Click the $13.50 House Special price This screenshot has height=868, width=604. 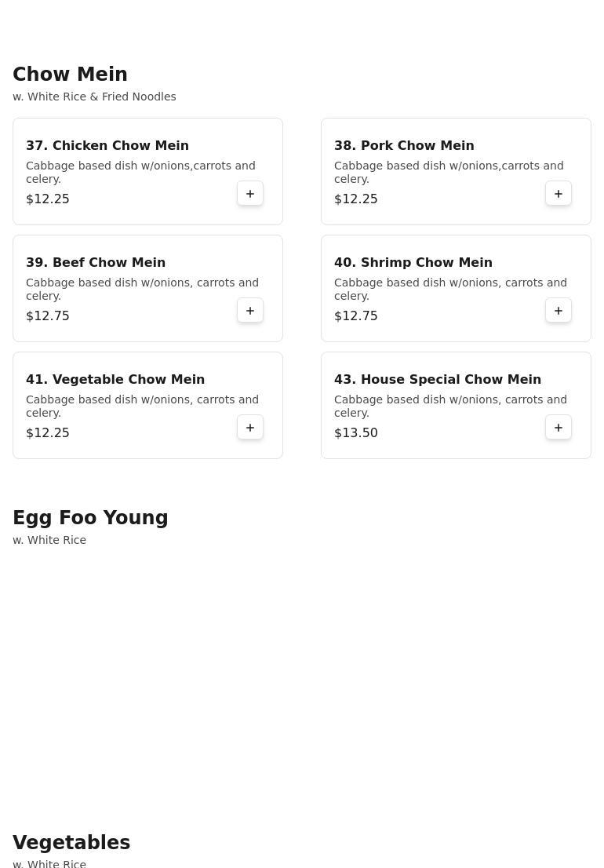pos(355,433)
